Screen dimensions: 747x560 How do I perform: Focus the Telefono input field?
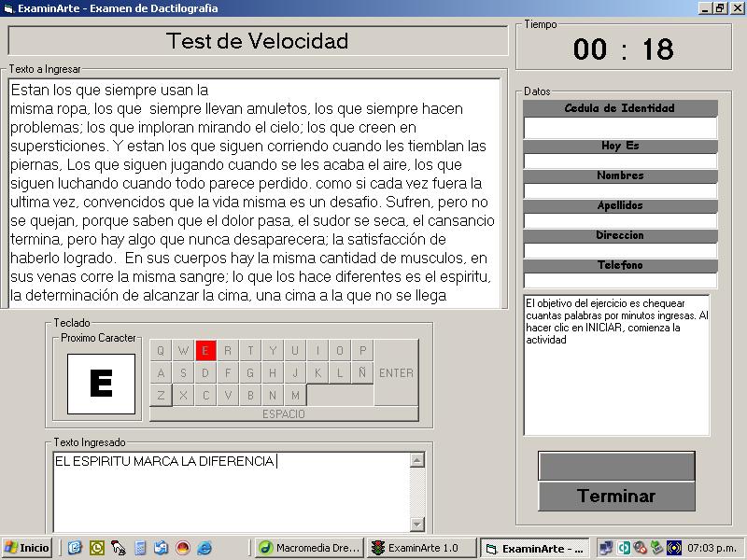(x=620, y=281)
